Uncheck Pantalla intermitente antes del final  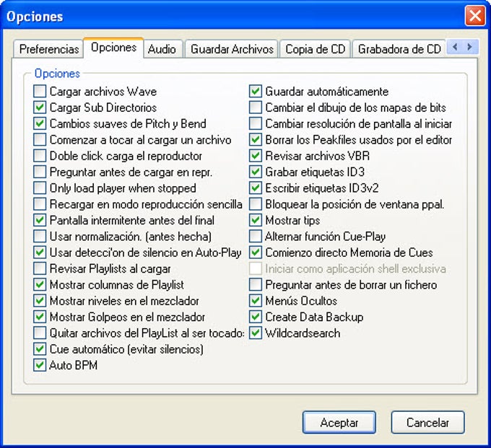pos(40,220)
